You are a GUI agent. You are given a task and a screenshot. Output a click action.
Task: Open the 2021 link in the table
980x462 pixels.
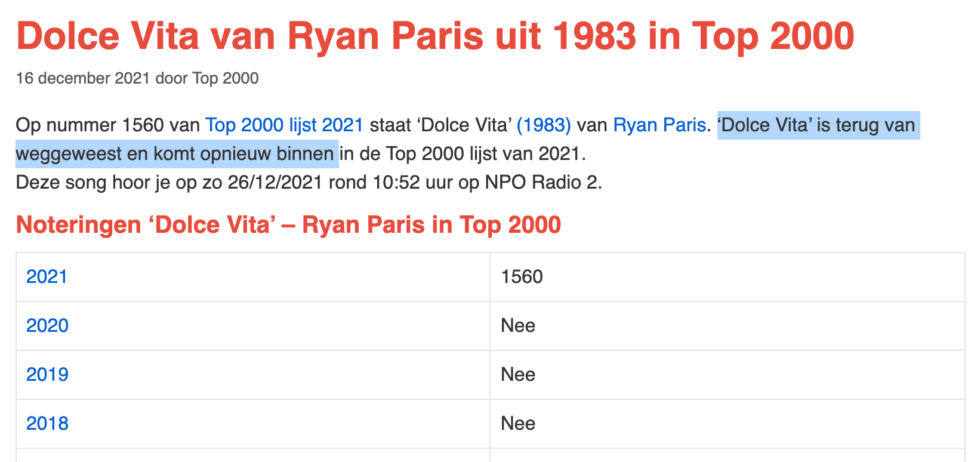click(x=47, y=276)
